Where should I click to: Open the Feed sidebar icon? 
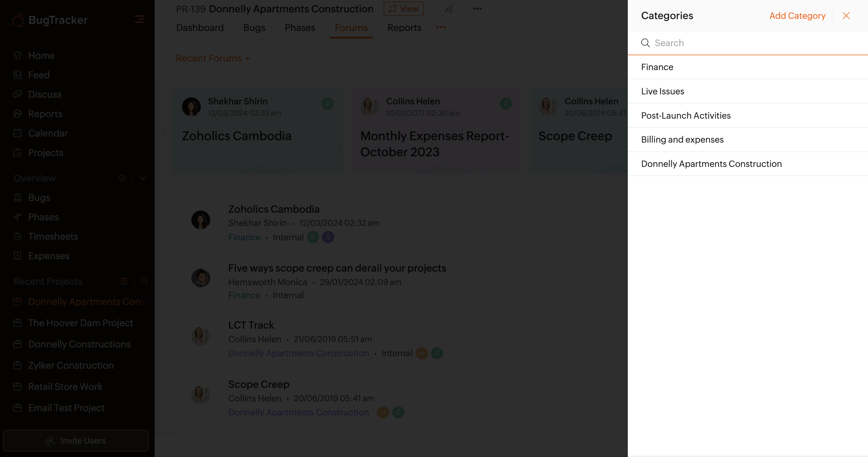(x=18, y=75)
